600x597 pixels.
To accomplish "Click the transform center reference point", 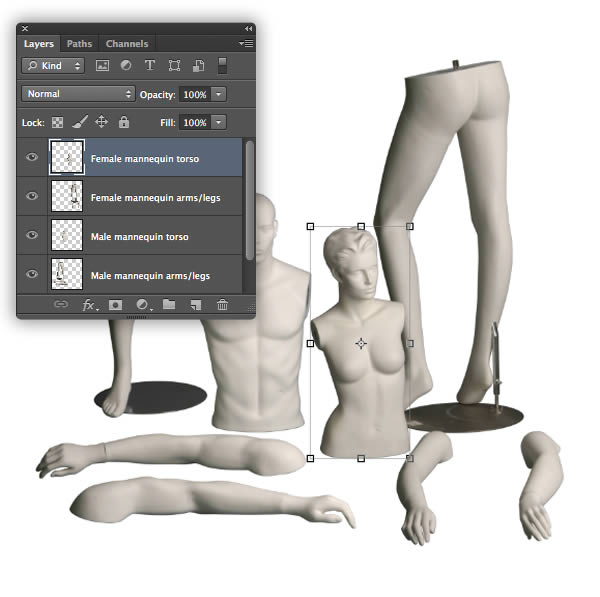I will pos(361,343).
